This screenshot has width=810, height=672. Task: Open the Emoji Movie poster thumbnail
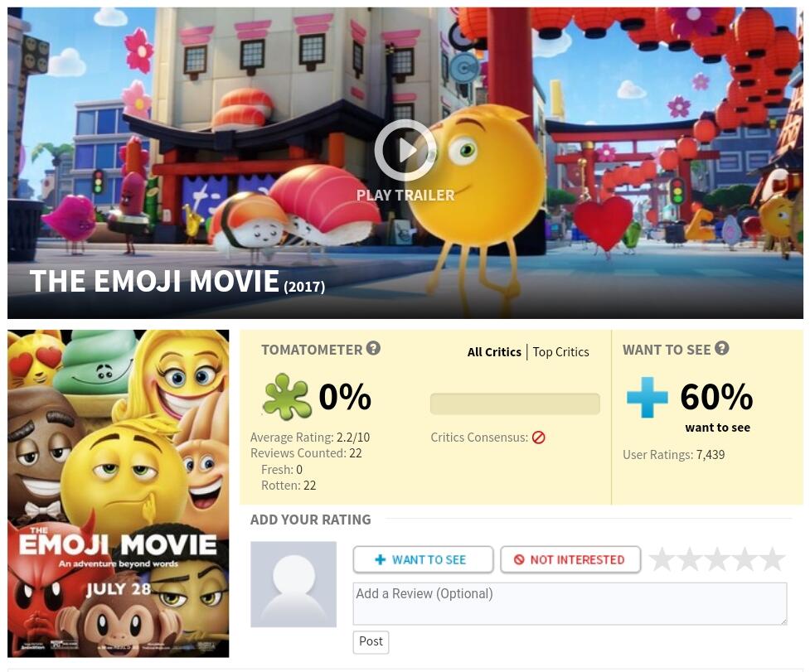click(119, 493)
